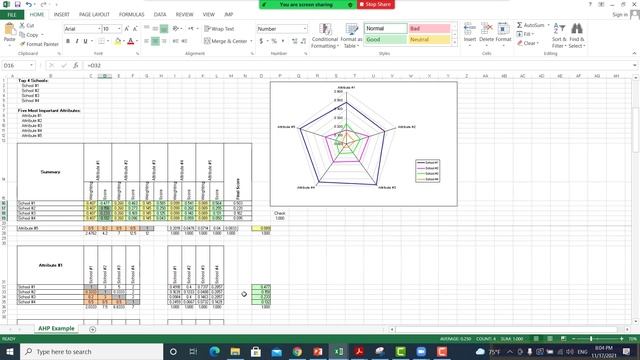Click the radar chart thumbnail
Image resolution: width=640 pixels, height=360 pixels.
[x=363, y=144]
